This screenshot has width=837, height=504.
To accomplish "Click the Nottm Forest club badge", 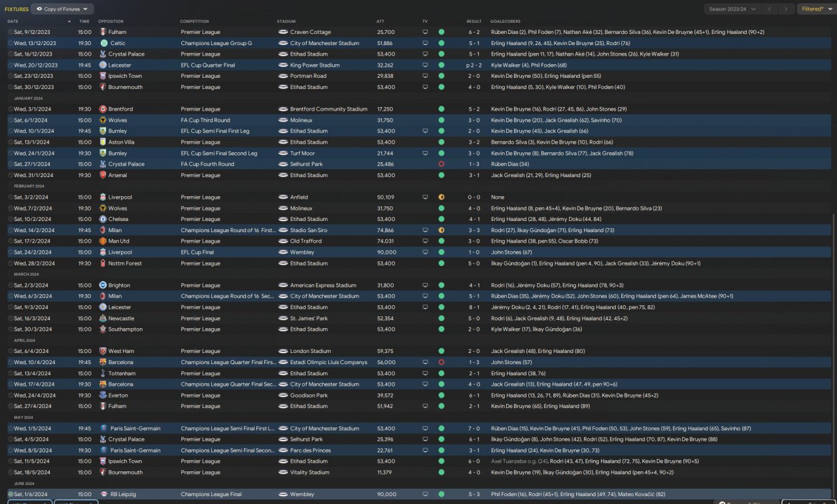I will pyautogui.click(x=103, y=263).
